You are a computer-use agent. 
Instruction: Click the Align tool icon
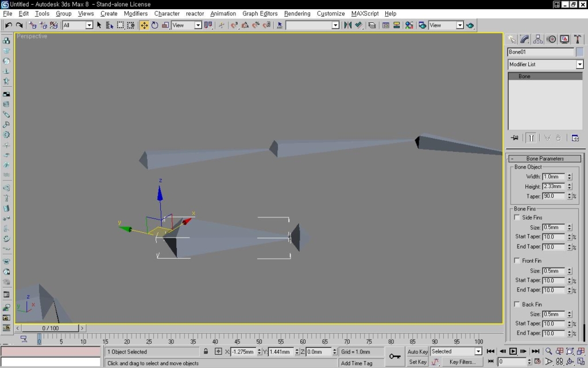[358, 25]
